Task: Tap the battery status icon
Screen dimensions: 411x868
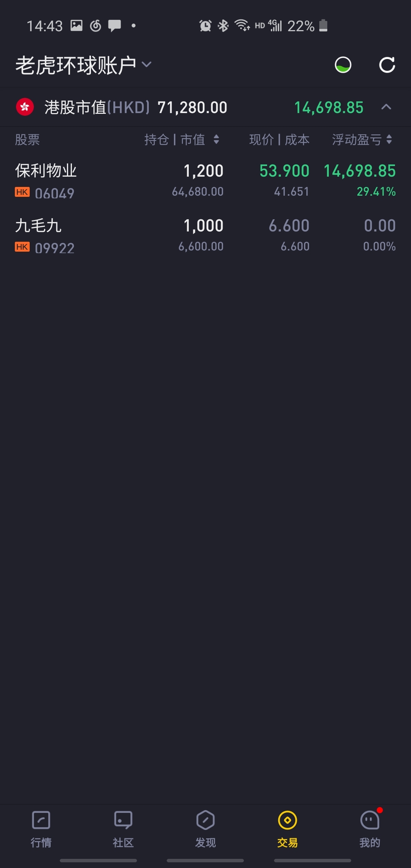Action: tap(323, 26)
